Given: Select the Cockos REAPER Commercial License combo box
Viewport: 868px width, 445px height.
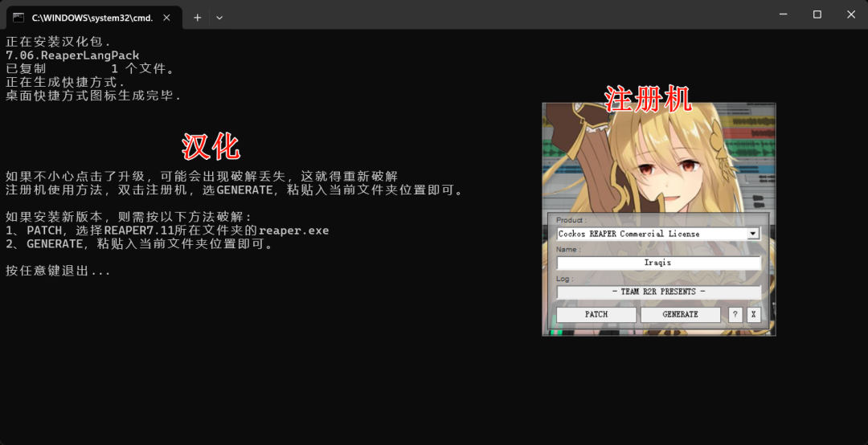Looking at the screenshot, I should pyautogui.click(x=658, y=234).
